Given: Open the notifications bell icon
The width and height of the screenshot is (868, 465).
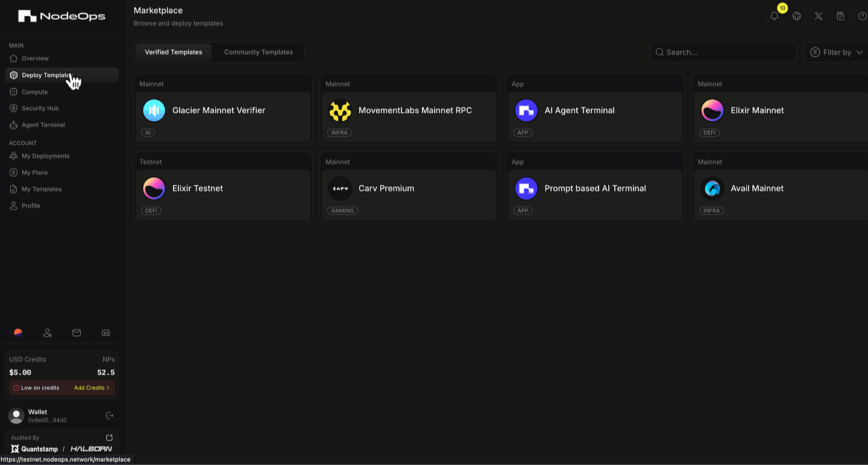Looking at the screenshot, I should [775, 16].
